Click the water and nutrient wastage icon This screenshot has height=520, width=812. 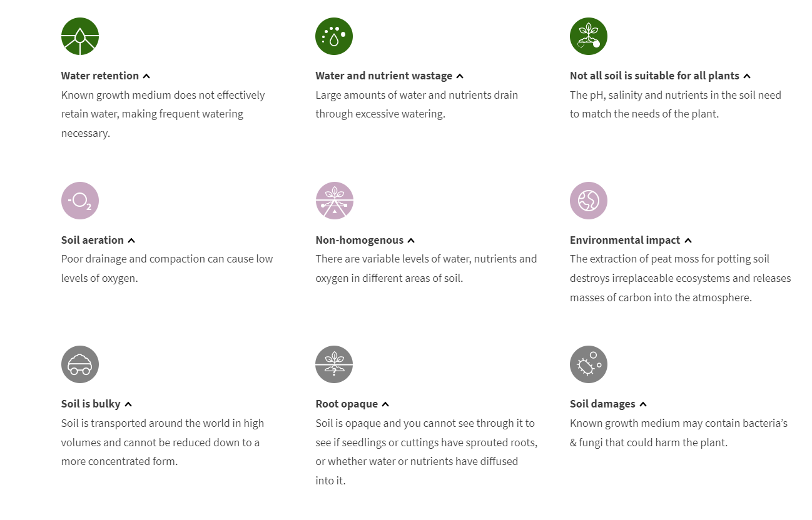[x=334, y=36]
